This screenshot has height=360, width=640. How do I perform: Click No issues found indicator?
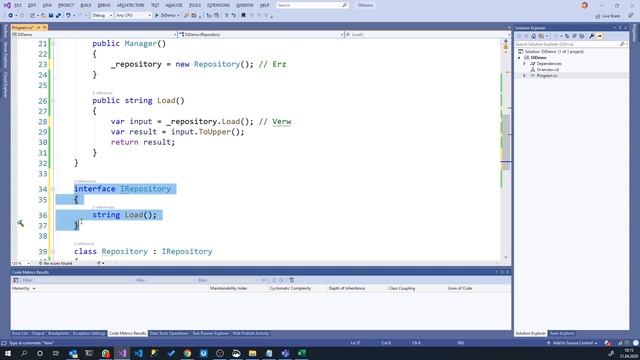point(55,263)
